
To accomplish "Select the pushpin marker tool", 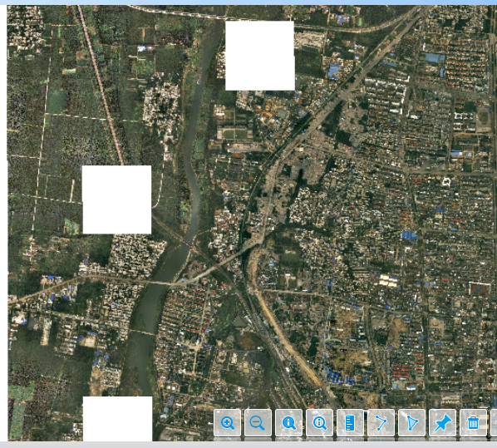I will 442,422.
